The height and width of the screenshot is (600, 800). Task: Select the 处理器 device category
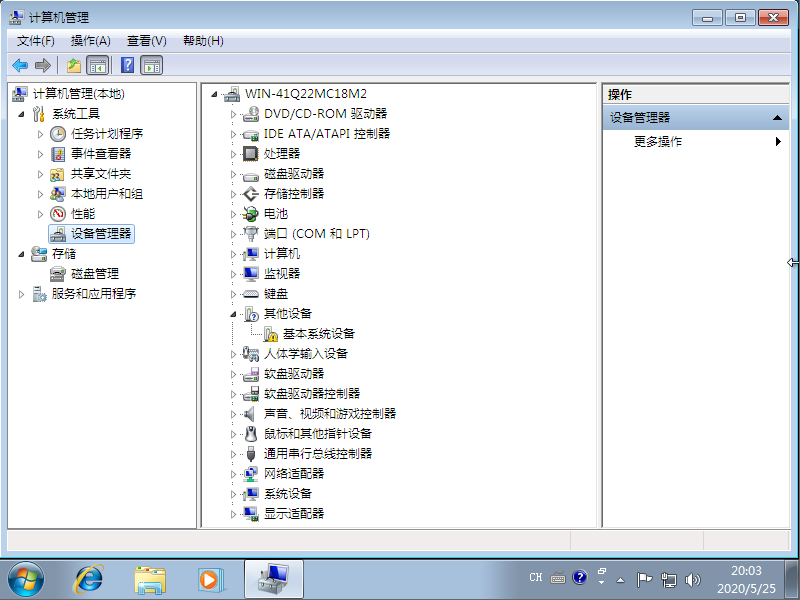pyautogui.click(x=281, y=153)
